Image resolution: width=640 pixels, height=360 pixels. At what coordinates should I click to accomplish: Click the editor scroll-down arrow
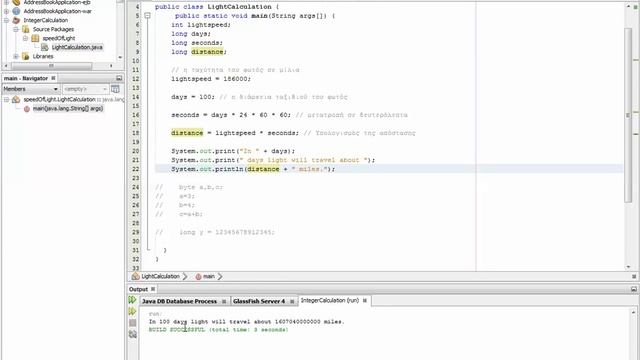click(628, 267)
